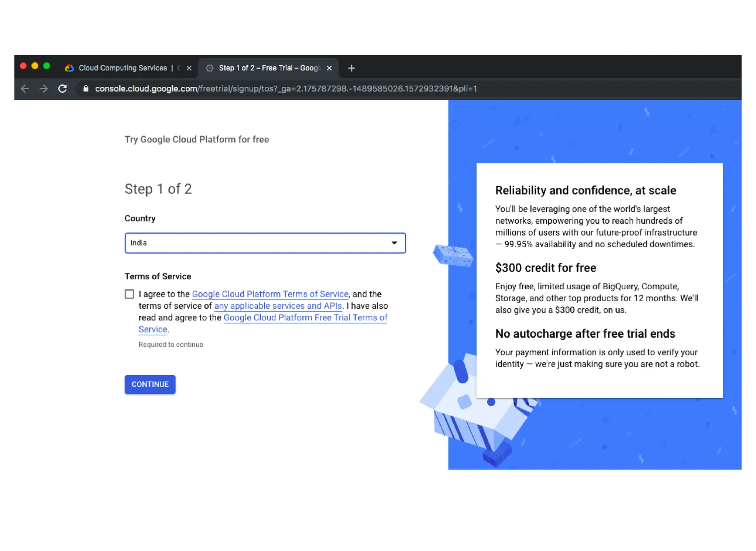
Task: Click the green macOS fullscreen button
Action: click(x=47, y=66)
